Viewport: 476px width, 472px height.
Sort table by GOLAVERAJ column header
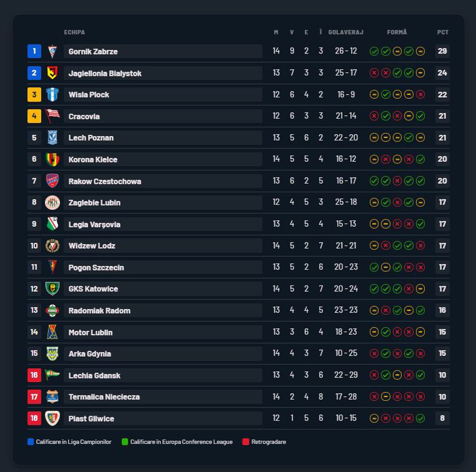pyautogui.click(x=346, y=32)
